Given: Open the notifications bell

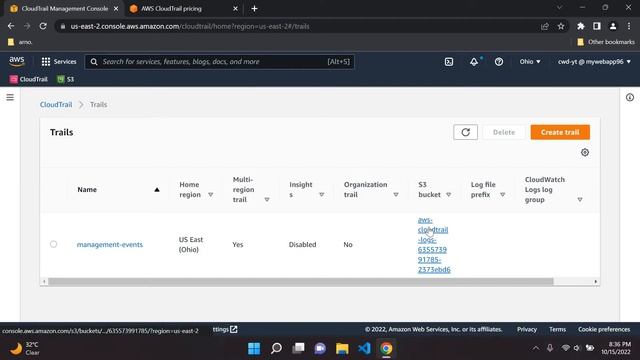Looking at the screenshot, I should pos(474,62).
